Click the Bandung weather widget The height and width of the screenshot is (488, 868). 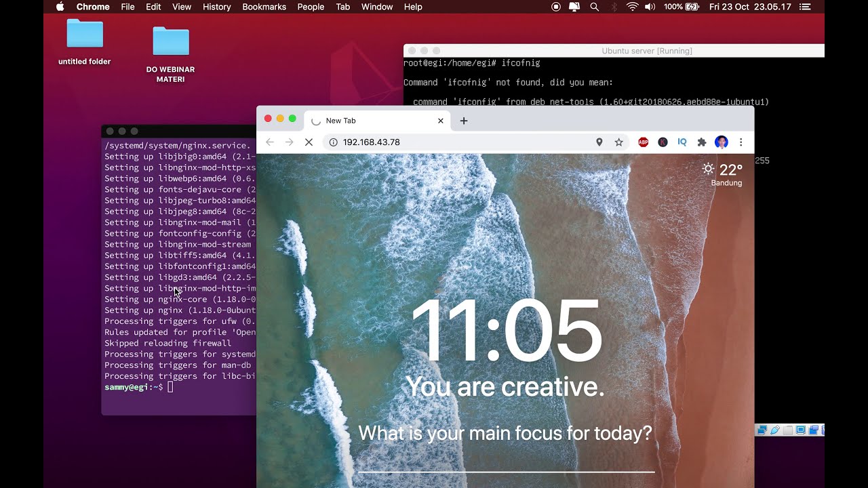pyautogui.click(x=723, y=174)
